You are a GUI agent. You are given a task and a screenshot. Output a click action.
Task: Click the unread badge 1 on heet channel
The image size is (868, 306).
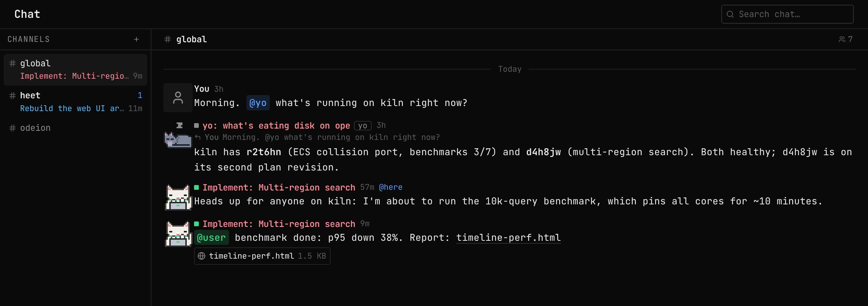tap(140, 95)
